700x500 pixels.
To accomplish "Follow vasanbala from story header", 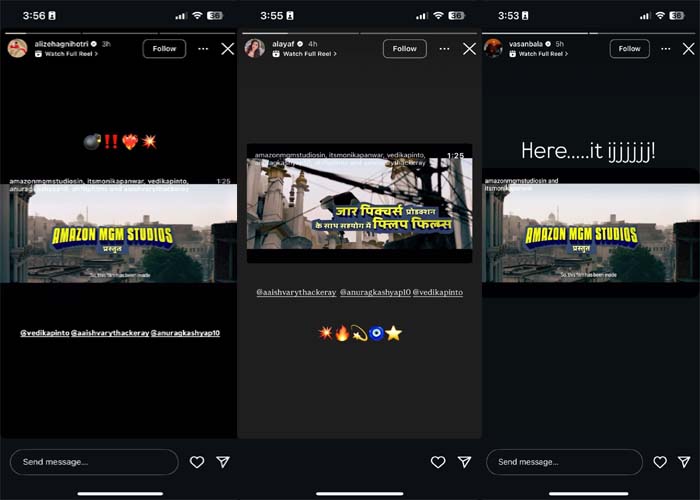I will point(629,49).
